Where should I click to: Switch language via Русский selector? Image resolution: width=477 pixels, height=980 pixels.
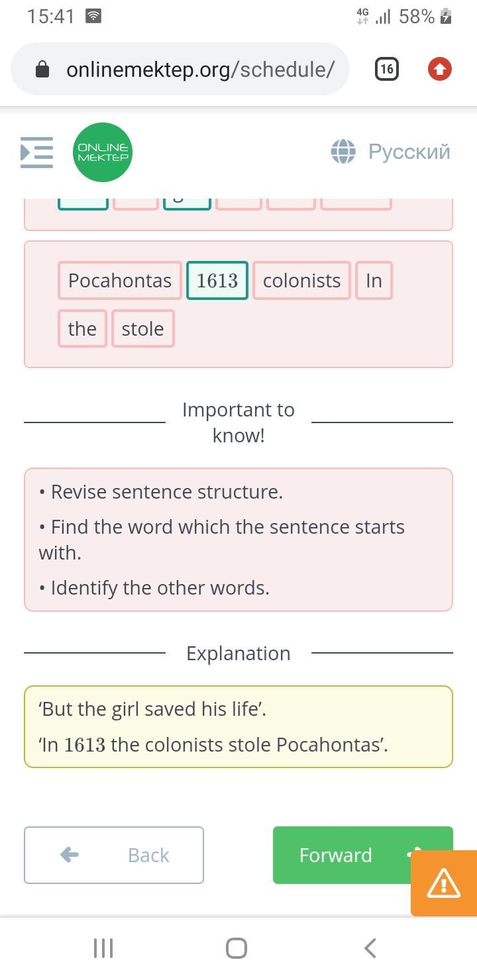click(409, 152)
